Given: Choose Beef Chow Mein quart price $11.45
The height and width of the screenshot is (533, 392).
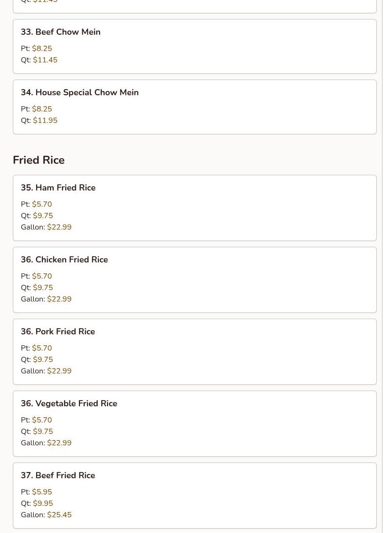Looking at the screenshot, I should [x=45, y=60].
